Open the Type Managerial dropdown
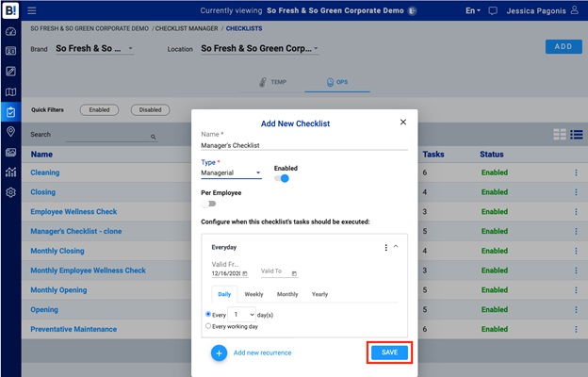The image size is (588, 377). 231,172
